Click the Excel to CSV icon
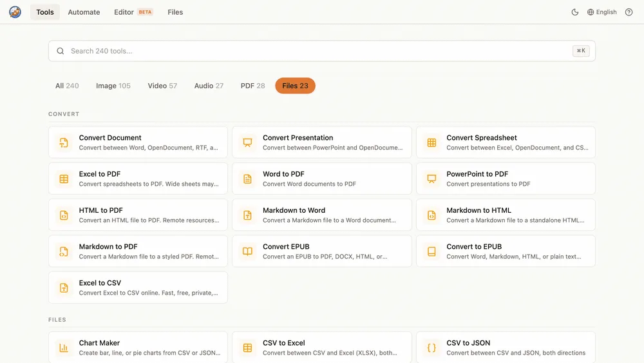 [x=64, y=288]
